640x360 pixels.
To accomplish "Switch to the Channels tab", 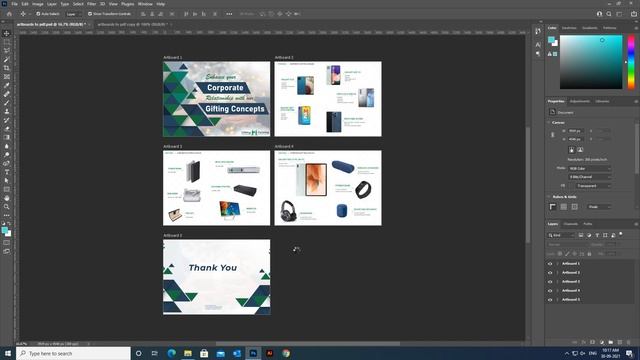I will (571, 224).
